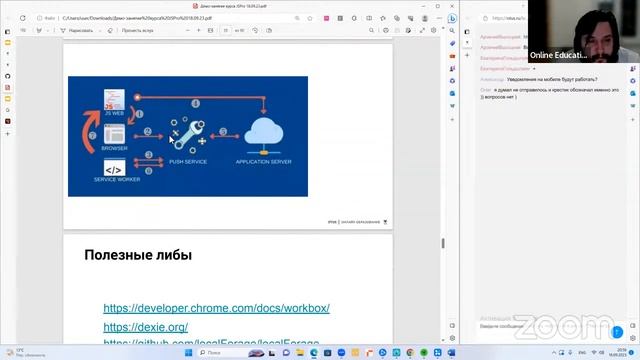The width and height of the screenshot is (640, 360).
Task: Open the github localForage link
Action: point(211,341)
